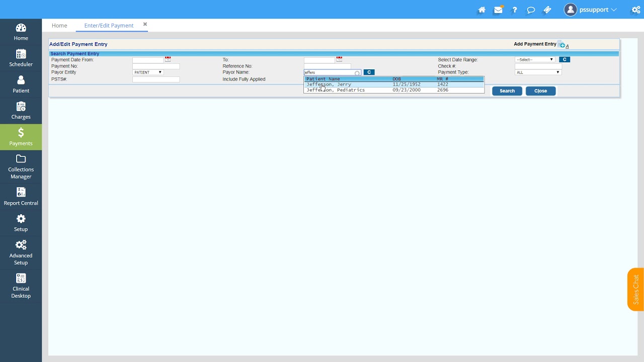Image resolution: width=644 pixels, height=362 pixels.
Task: Click the Check # field
Action: pyautogui.click(x=538, y=66)
